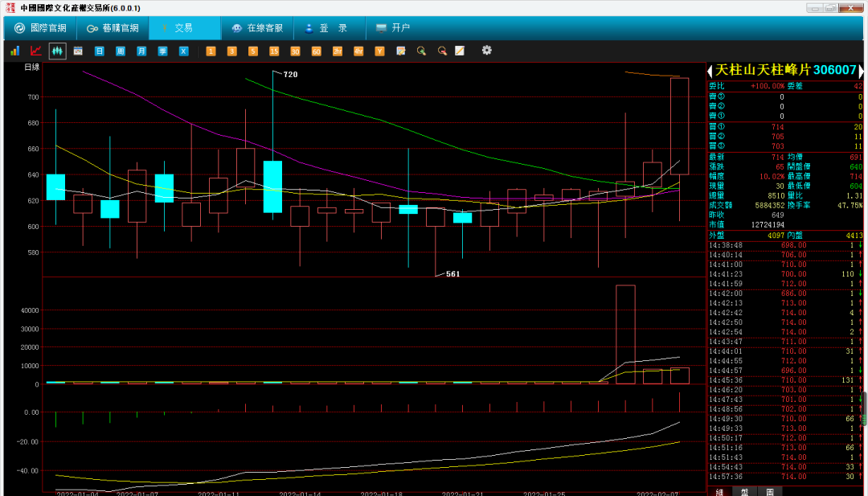Image resolution: width=868 pixels, height=496 pixels.
Task: Select the 60-minute period button
Action: [316, 51]
